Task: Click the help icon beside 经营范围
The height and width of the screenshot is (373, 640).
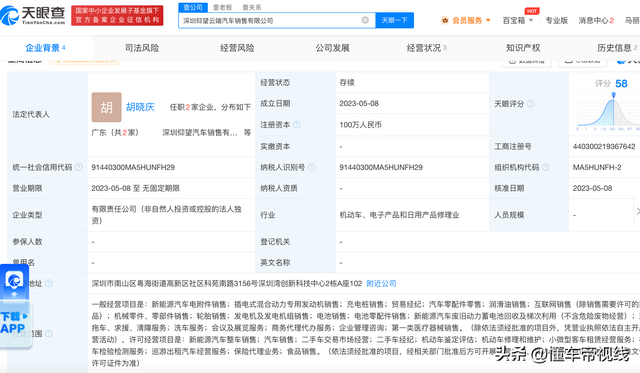Action: coord(49,333)
